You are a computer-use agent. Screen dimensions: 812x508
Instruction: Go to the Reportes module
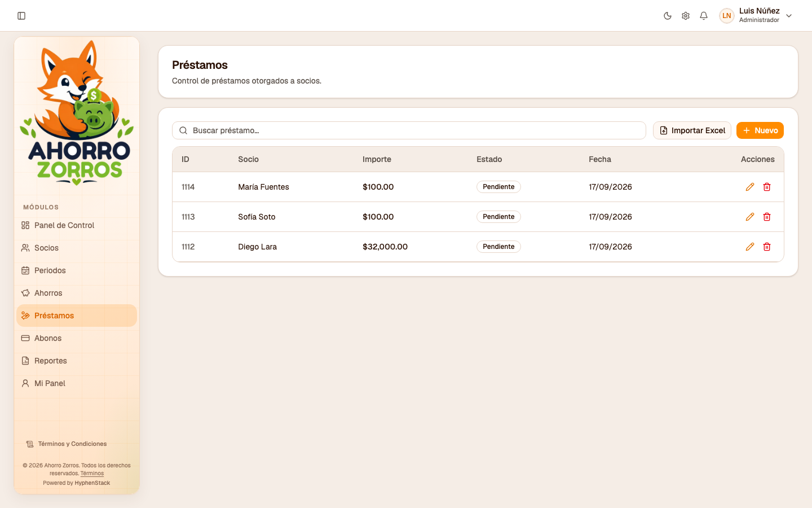[77, 361]
